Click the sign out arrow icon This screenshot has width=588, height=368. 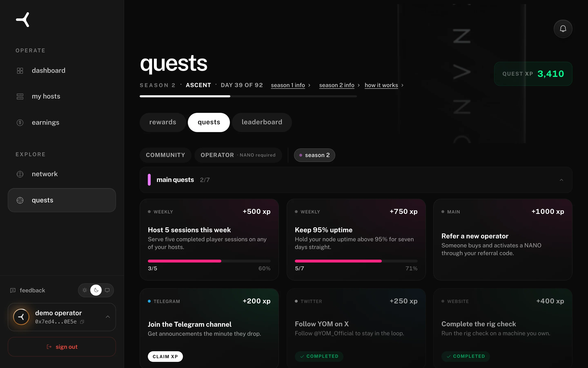(x=49, y=347)
